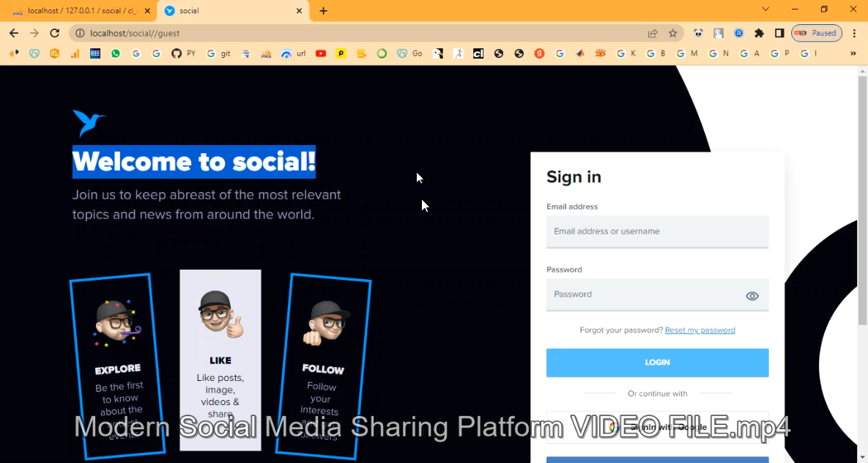Click the 'Or continue with' text
The height and width of the screenshot is (463, 868).
(657, 394)
